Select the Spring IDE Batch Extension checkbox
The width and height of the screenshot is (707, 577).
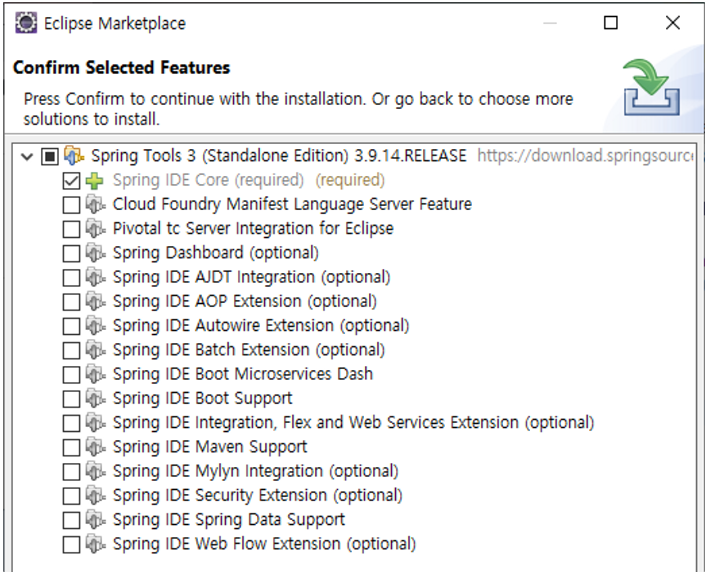click(71, 351)
